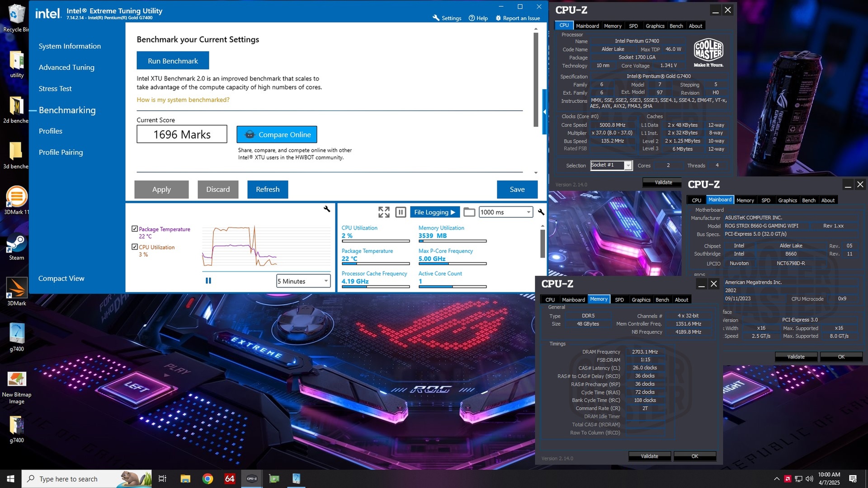
Task: Open graph settings wrench in XTU monitor pane
Action: [327, 209]
